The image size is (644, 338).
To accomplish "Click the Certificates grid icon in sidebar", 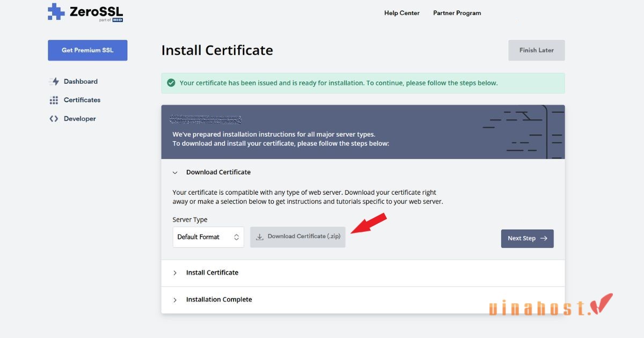I will 54,100.
